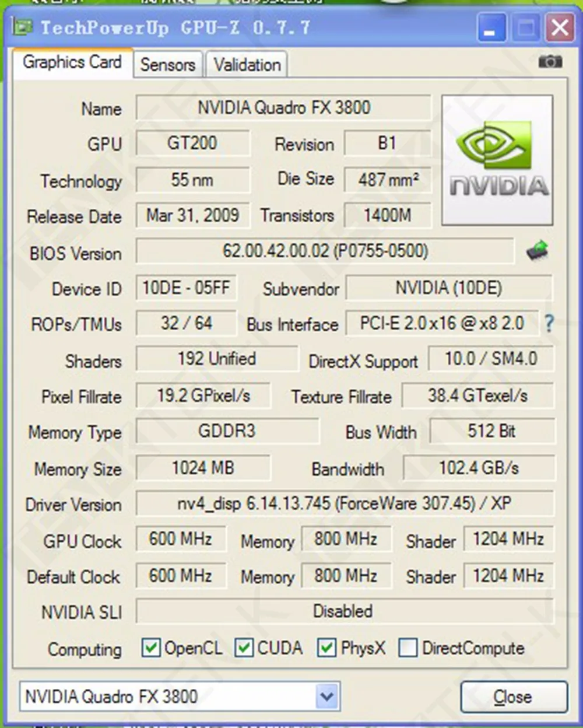
Task: Minimize the GPU-Z window
Action: (492, 28)
